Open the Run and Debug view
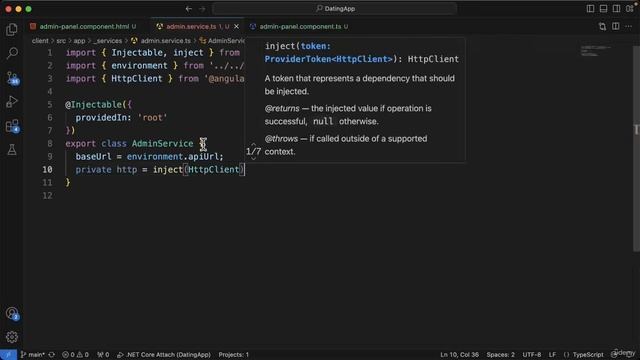The width and height of the screenshot is (640, 360). (12, 102)
